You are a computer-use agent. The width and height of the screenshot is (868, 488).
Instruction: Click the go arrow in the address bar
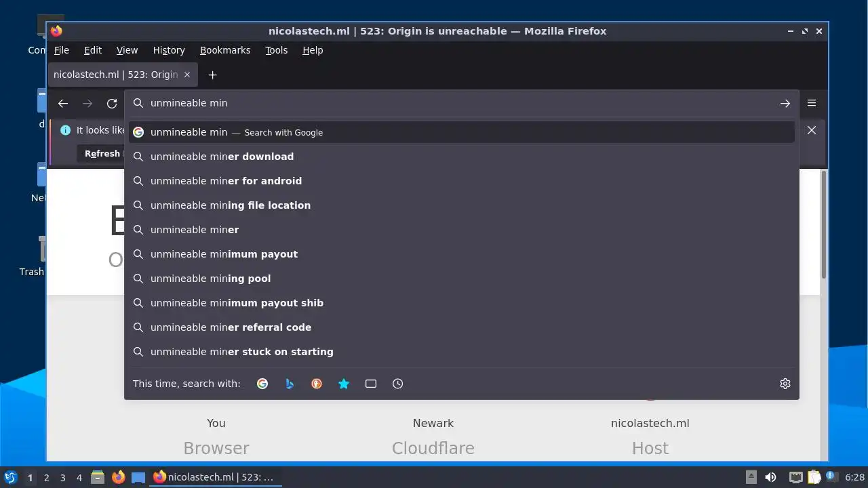pos(785,103)
